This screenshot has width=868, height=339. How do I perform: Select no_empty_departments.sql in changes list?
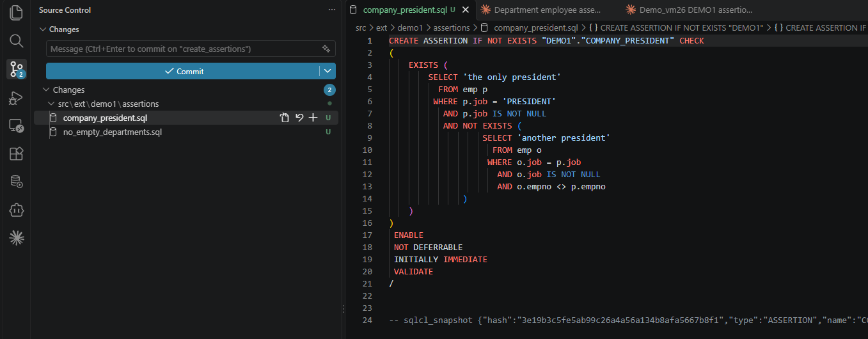coord(113,132)
